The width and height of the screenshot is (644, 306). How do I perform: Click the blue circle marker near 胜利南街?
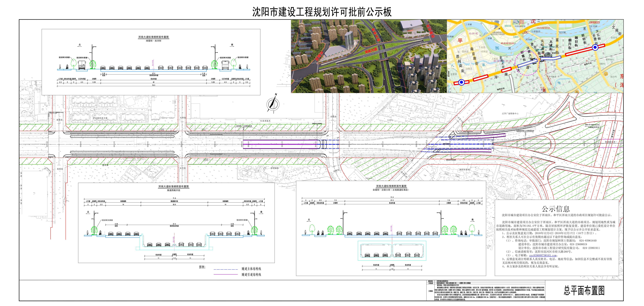pos(461,82)
